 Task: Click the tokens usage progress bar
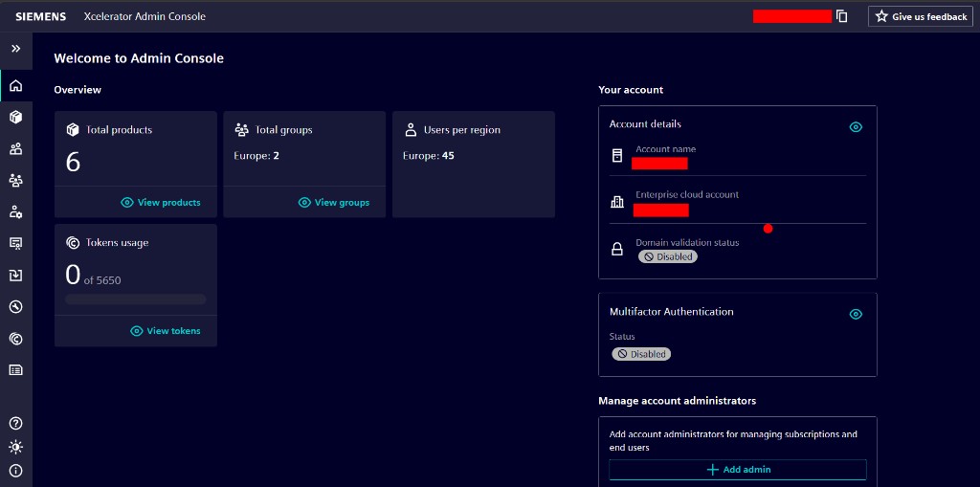click(x=136, y=299)
